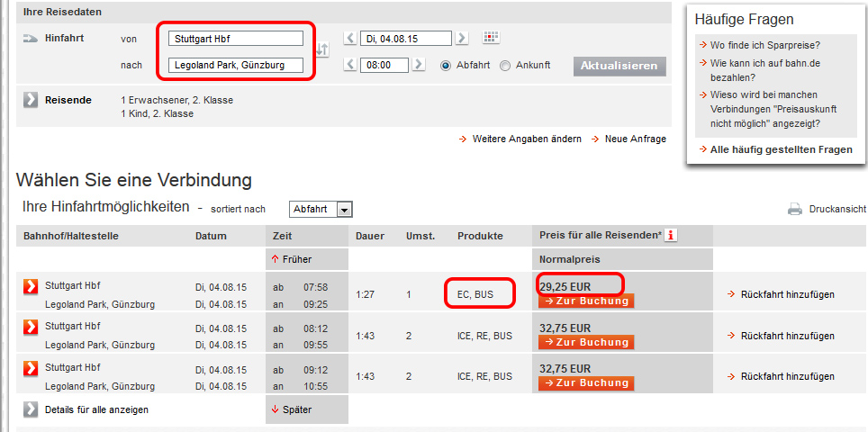Open FAQ Wie kann ich auf bahn.de bezahlen?
Viewport: 868px width, 432px height.
click(x=765, y=70)
